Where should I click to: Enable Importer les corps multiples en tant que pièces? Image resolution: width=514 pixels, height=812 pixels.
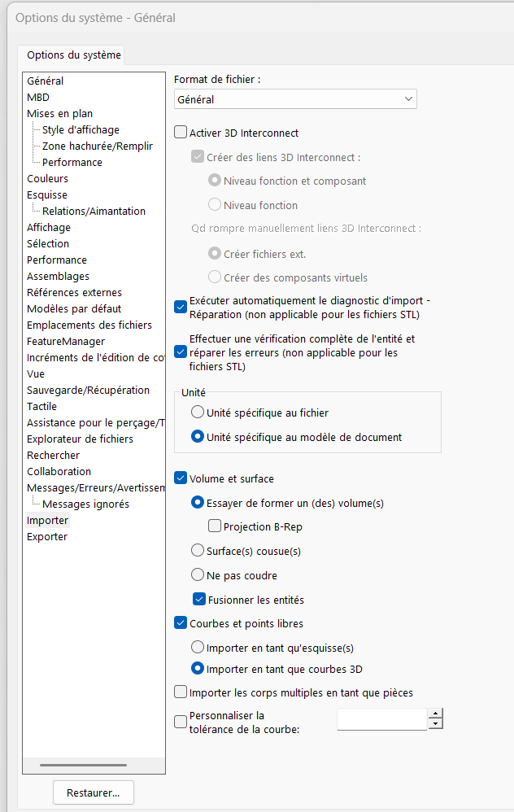click(180, 692)
